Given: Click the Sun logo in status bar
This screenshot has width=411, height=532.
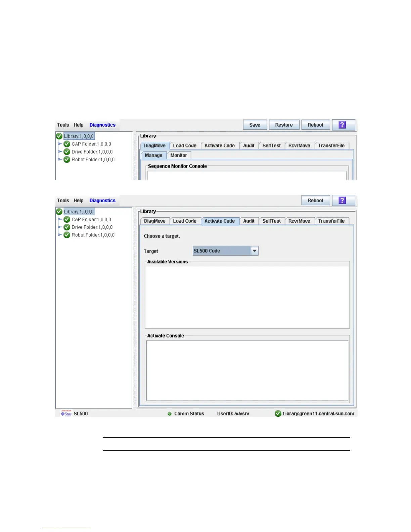Looking at the screenshot, I should (x=66, y=413).
